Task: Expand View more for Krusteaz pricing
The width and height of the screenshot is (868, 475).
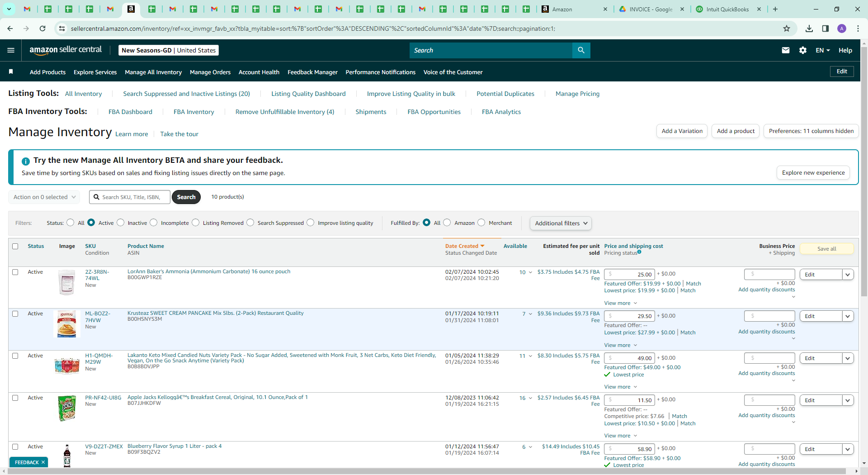Action: click(621, 345)
